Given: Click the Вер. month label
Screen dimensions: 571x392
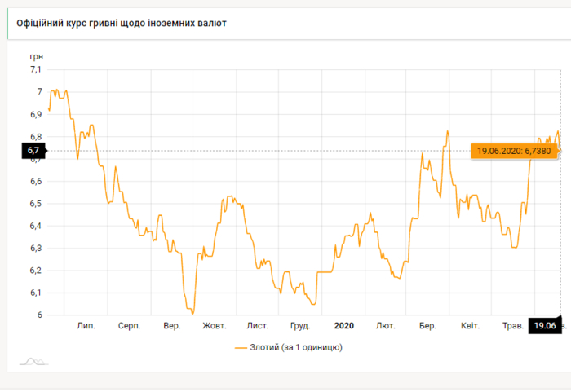Looking at the screenshot, I should (x=172, y=326).
